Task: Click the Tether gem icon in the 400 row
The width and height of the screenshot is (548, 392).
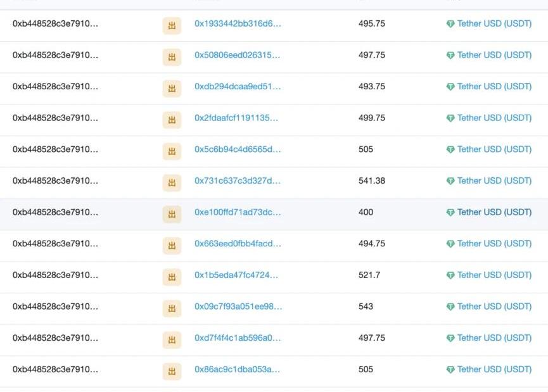Action: 450,213
